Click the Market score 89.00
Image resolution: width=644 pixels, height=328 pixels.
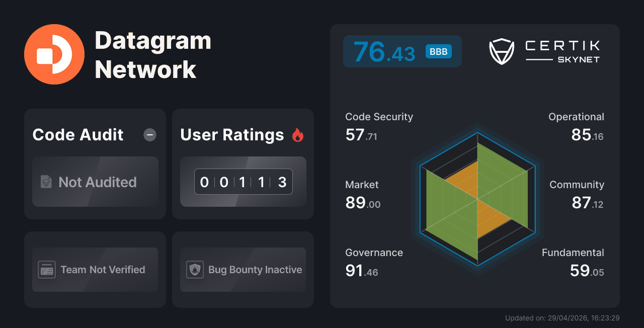[362, 203]
